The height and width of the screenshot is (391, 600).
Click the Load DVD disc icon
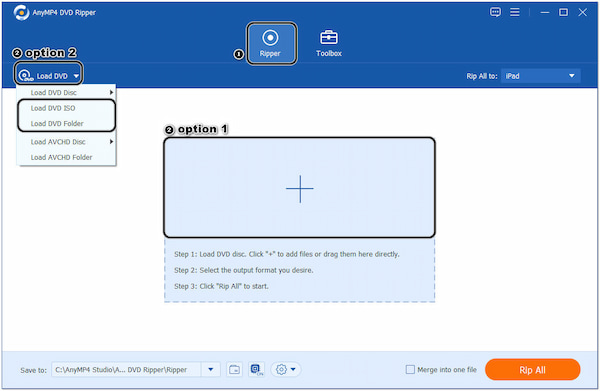[26, 75]
